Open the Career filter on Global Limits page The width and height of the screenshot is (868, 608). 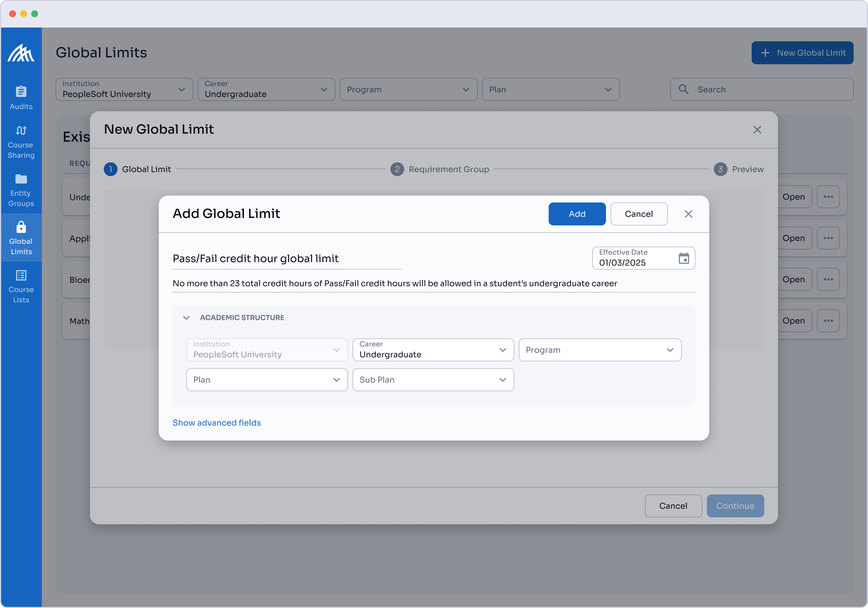(x=267, y=89)
